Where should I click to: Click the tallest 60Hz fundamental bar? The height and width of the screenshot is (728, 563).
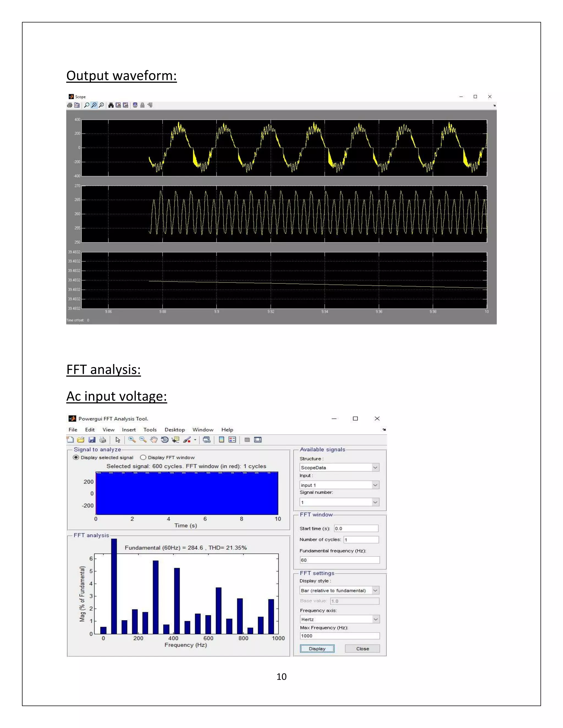pos(114,586)
